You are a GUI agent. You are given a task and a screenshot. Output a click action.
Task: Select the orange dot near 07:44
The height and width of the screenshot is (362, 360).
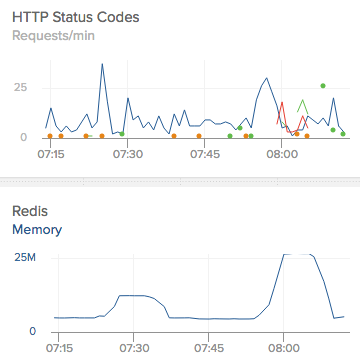coord(199,136)
